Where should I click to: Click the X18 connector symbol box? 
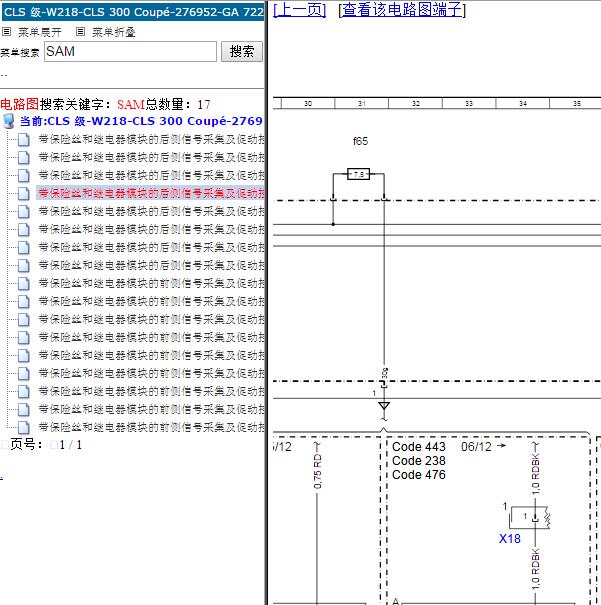coord(529,517)
